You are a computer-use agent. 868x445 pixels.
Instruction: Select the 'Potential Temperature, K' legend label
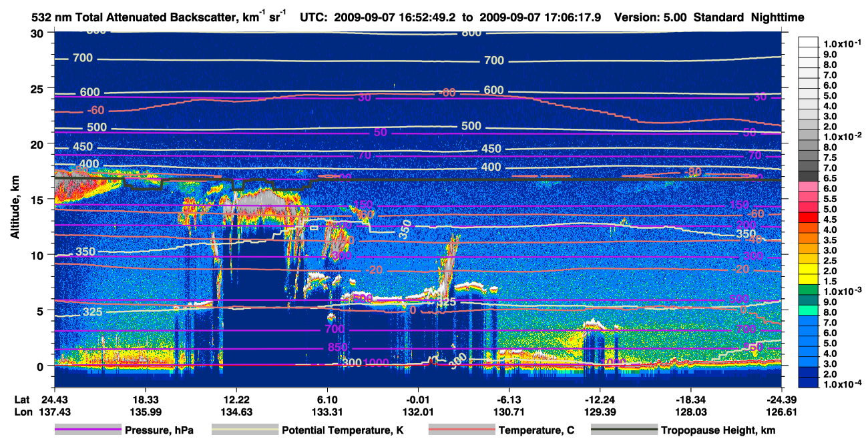pos(343,431)
